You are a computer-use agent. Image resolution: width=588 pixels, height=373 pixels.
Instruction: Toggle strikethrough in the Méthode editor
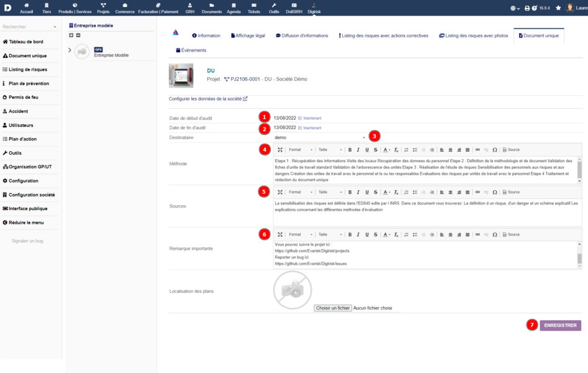376,150
